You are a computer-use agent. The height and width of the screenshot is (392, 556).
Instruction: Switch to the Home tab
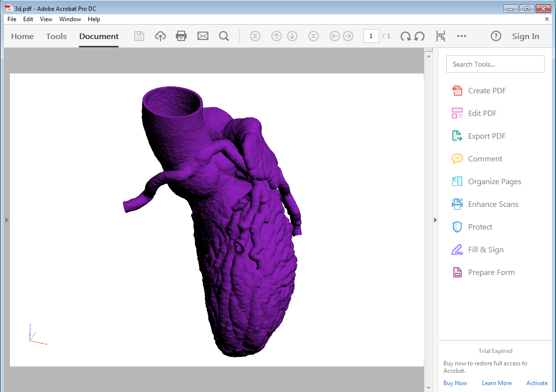coord(22,36)
